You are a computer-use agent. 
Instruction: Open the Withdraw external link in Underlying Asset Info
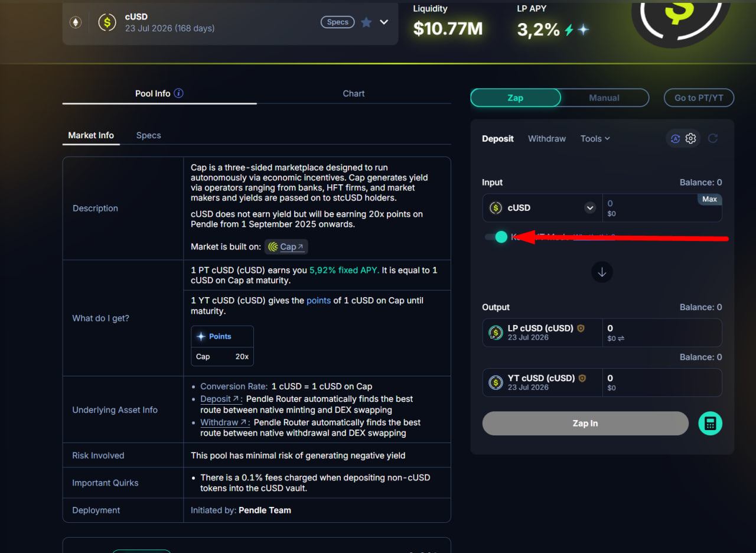(224, 422)
